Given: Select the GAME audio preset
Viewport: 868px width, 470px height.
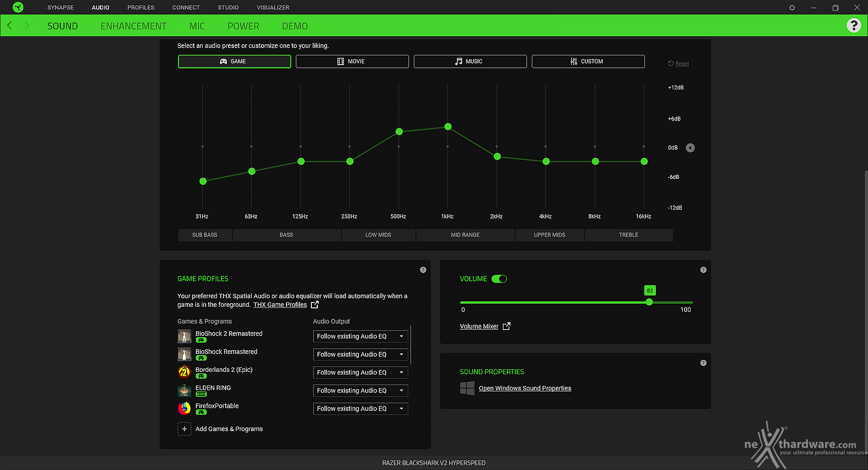Looking at the screenshot, I should click(x=234, y=61).
